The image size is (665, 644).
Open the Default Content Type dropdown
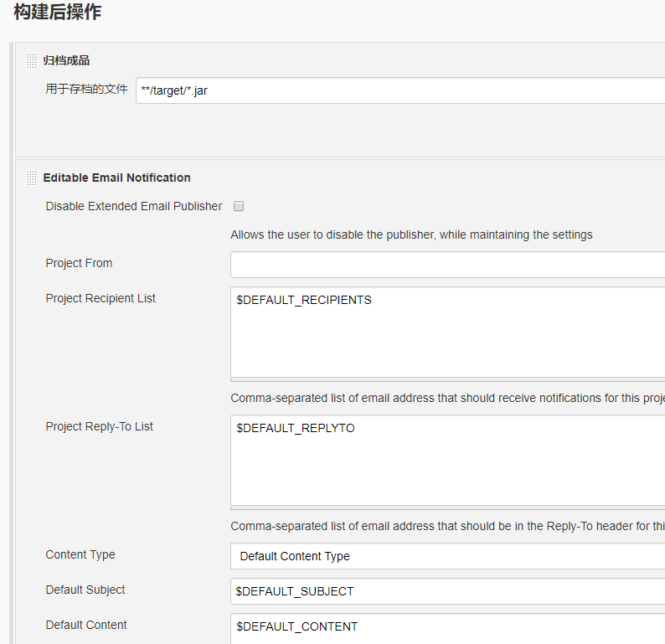(x=448, y=556)
